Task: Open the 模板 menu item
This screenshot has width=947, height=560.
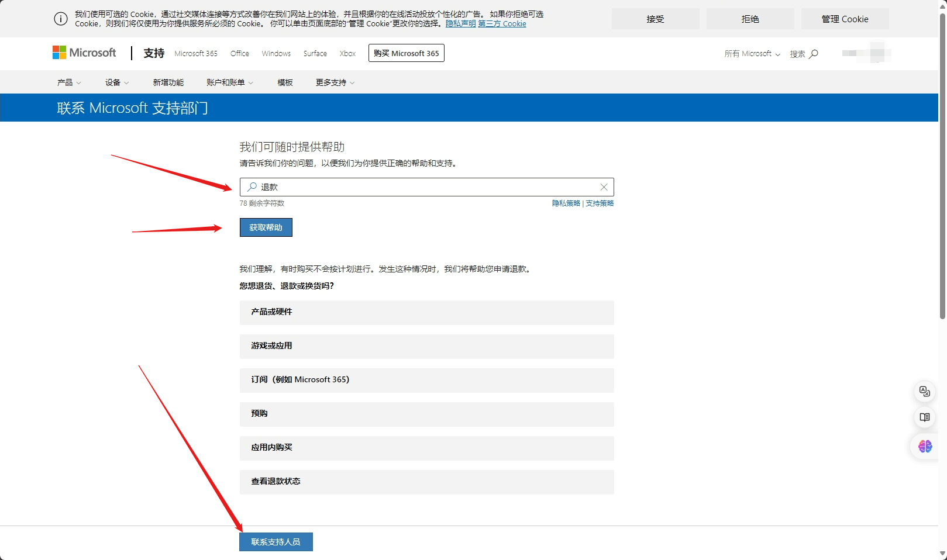Action: point(285,82)
